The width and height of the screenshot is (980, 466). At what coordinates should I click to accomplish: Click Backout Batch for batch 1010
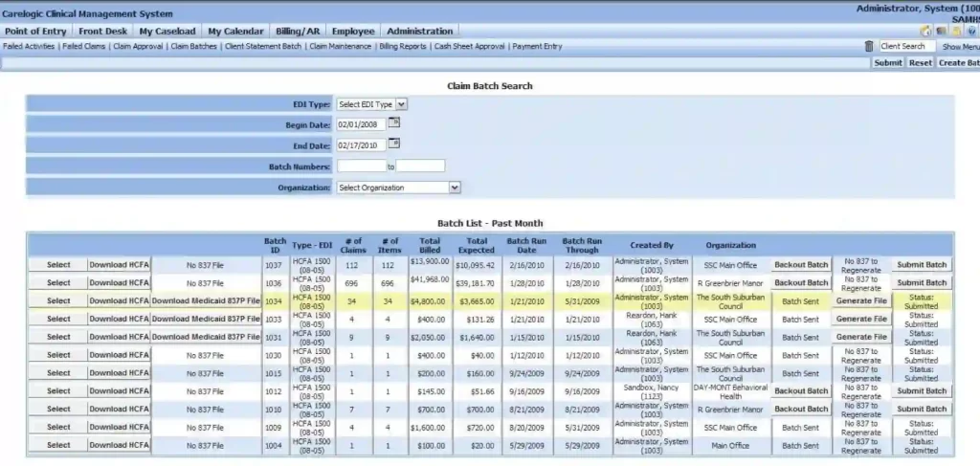pyautogui.click(x=801, y=410)
